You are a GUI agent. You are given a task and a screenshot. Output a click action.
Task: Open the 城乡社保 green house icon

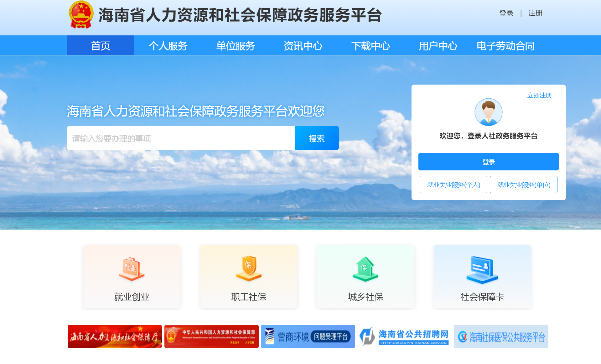pyautogui.click(x=365, y=269)
